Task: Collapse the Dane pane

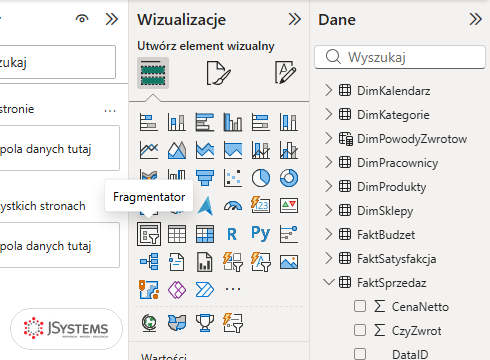Action: (x=475, y=19)
